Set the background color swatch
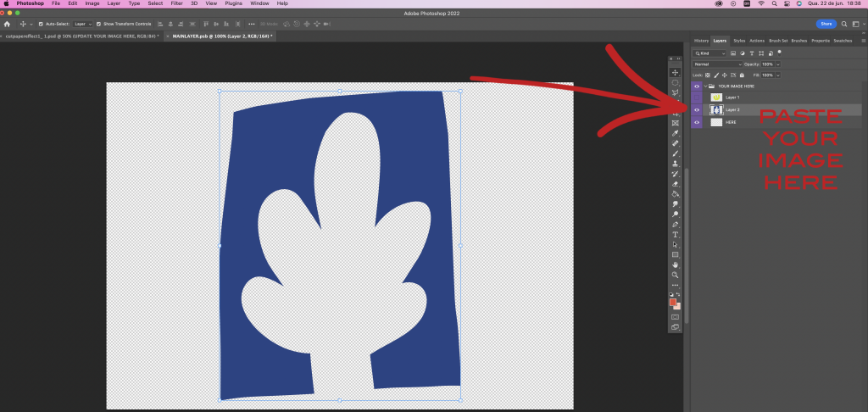The image size is (868, 412). pos(677,306)
